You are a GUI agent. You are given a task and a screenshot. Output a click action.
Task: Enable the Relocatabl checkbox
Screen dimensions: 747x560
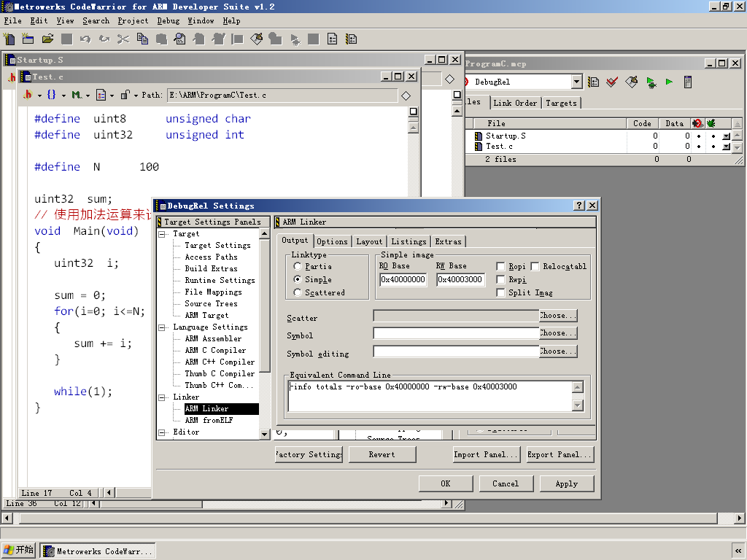535,266
